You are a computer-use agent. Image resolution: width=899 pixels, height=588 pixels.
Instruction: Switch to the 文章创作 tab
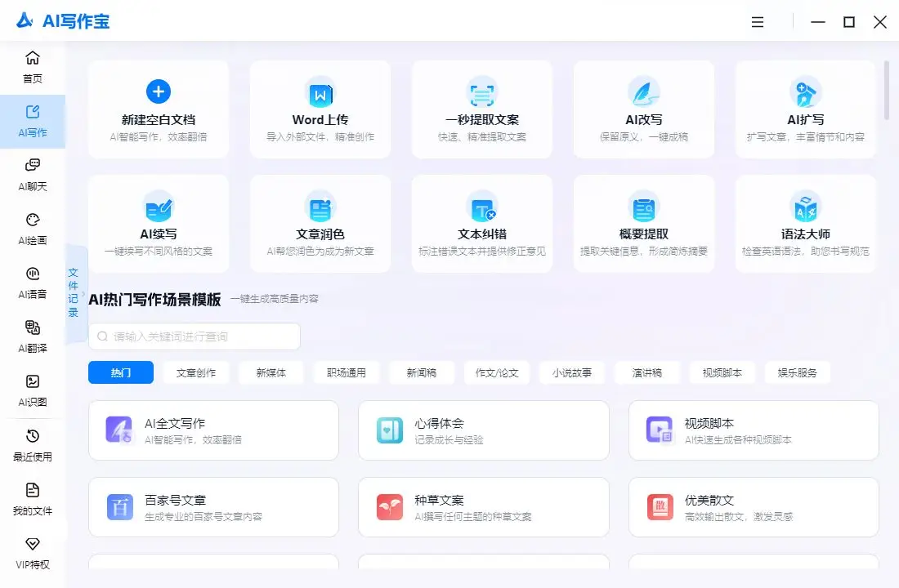[196, 372]
